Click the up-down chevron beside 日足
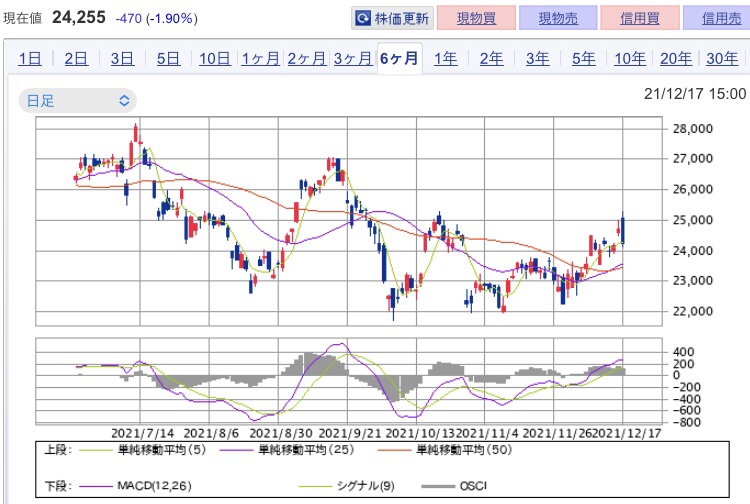 click(x=124, y=101)
